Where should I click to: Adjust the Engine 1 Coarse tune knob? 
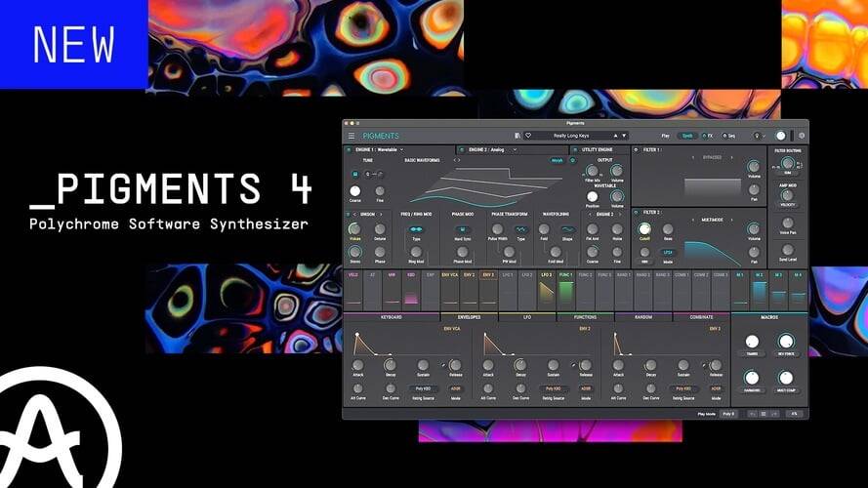pyautogui.click(x=354, y=191)
